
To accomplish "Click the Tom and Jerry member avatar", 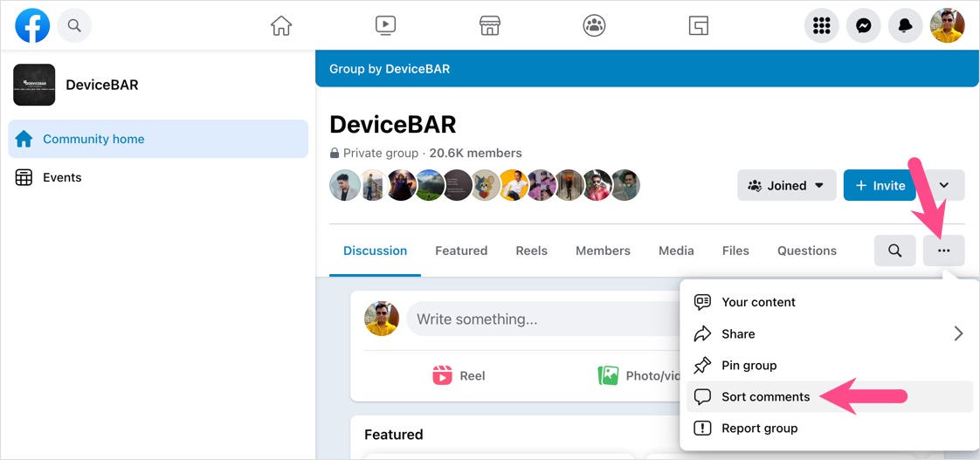I will [x=486, y=185].
